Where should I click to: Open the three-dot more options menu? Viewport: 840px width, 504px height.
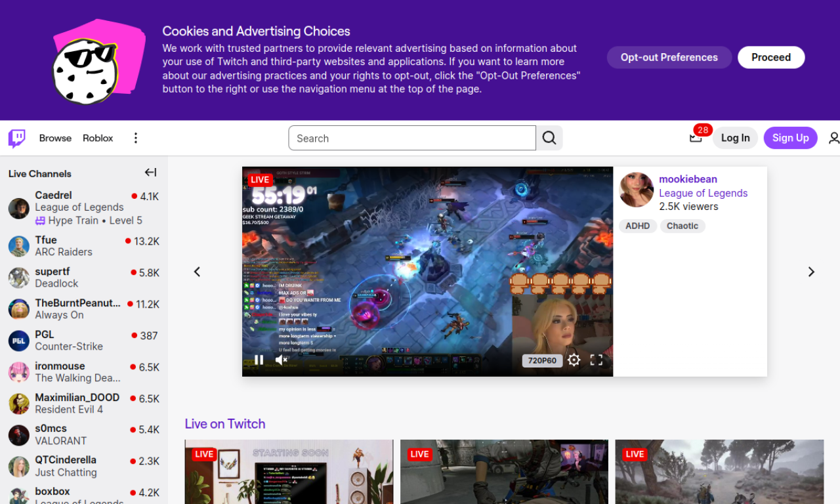click(x=135, y=138)
